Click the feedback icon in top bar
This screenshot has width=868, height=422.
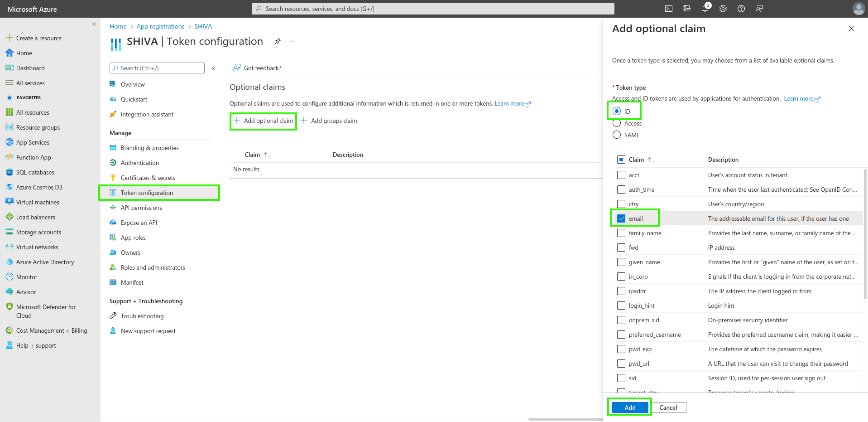pos(759,9)
